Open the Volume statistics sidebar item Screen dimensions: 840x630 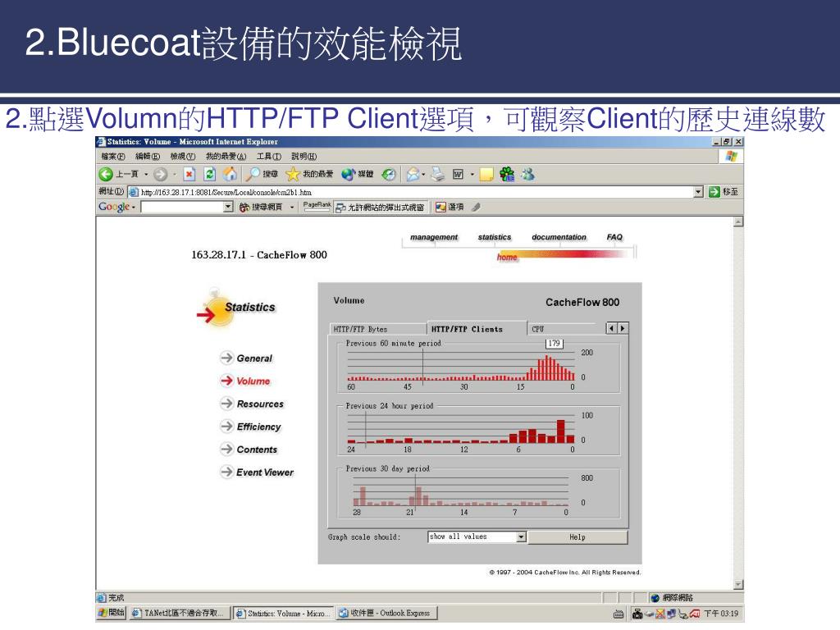245,381
